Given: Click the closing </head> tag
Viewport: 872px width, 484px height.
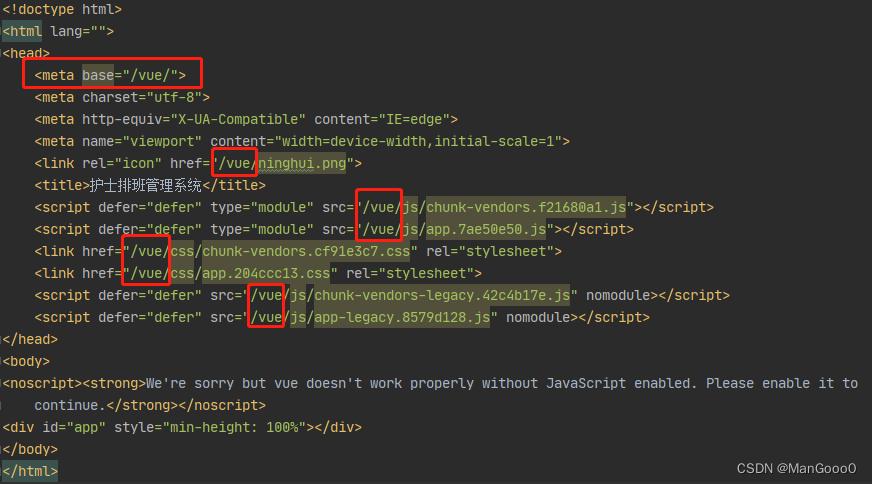Looking at the screenshot, I should click(30, 339).
